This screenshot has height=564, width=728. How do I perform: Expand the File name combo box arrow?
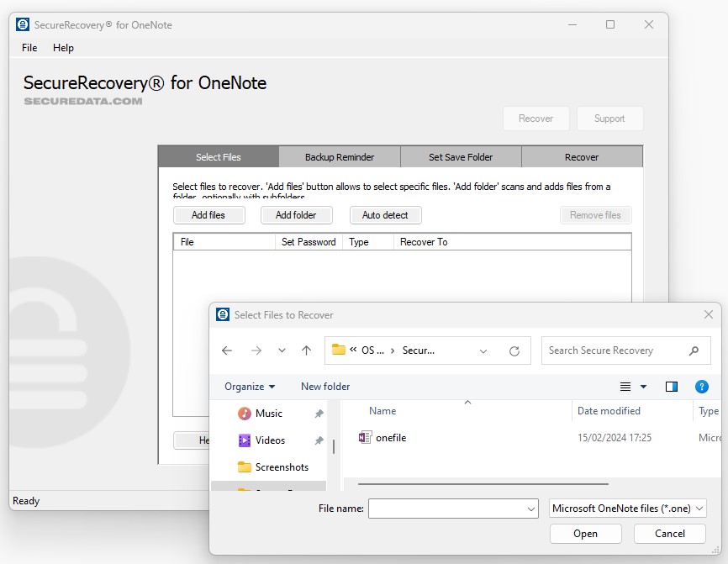click(530, 509)
